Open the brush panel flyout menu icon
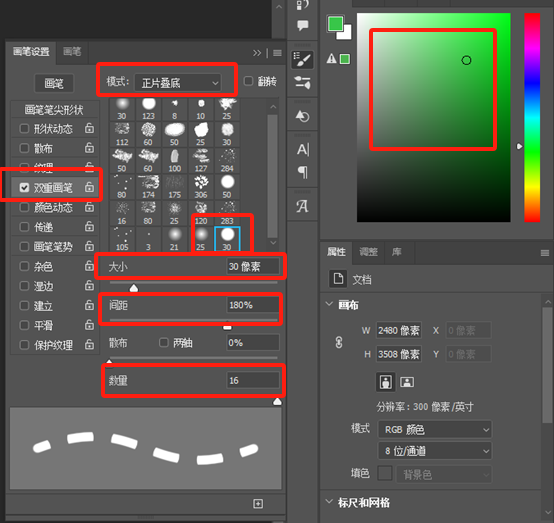 tap(277, 53)
